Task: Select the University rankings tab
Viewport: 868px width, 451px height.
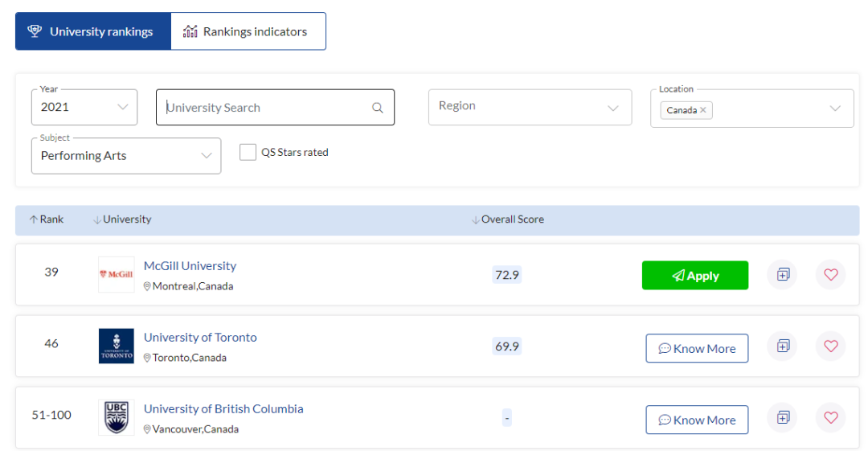Action: pos(92,32)
